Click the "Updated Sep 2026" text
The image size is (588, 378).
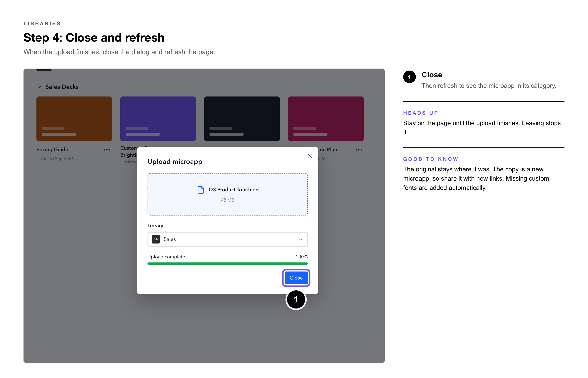(x=55, y=159)
